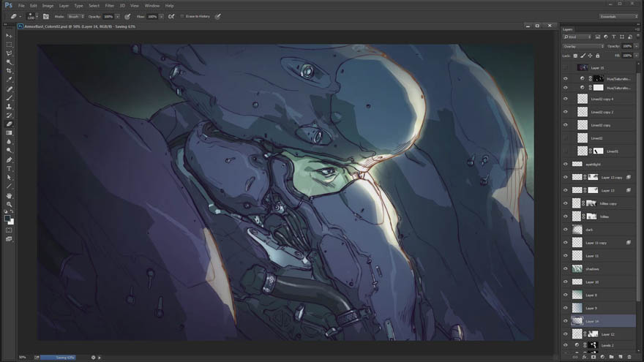The image size is (644, 362).
Task: Select the History Brush tool
Action: point(9,116)
